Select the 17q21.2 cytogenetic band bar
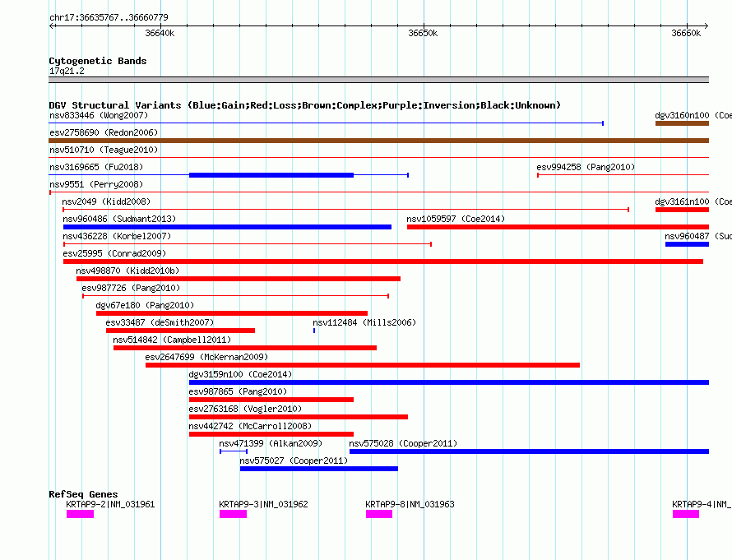Image resolution: width=732 pixels, height=560 pixels. click(x=378, y=80)
